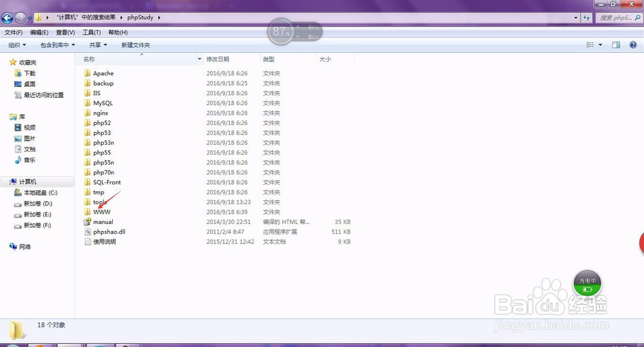Select the IIS folder icon
The width and height of the screenshot is (644, 347).
[88, 93]
